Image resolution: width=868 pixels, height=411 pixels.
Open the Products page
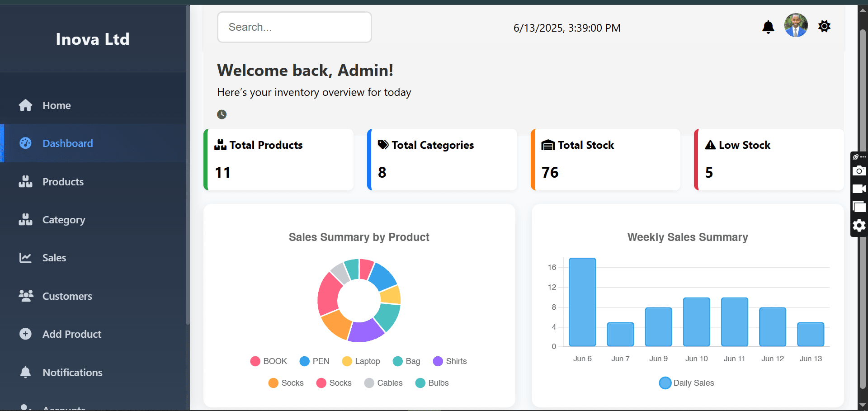93,182
